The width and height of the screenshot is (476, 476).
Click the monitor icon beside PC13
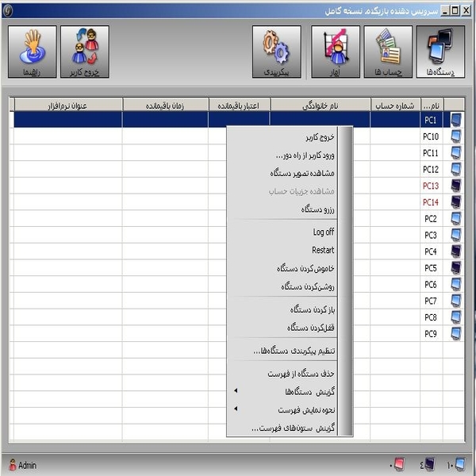pos(456,186)
